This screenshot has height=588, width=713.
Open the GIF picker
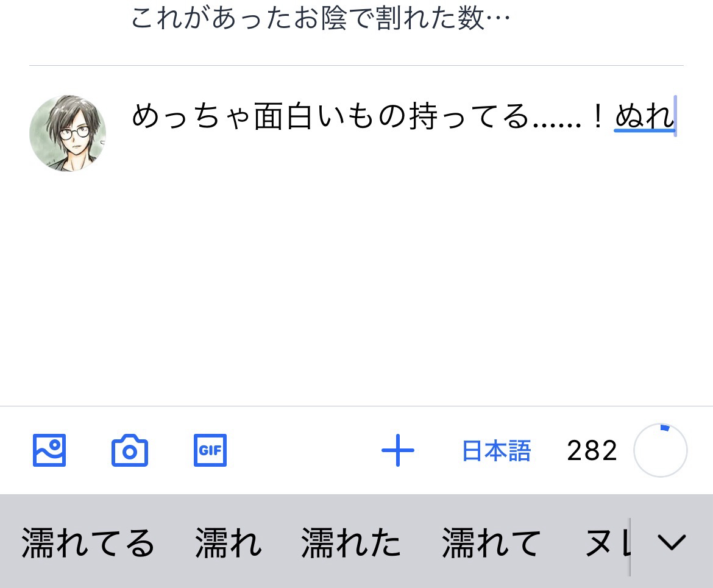(x=210, y=450)
